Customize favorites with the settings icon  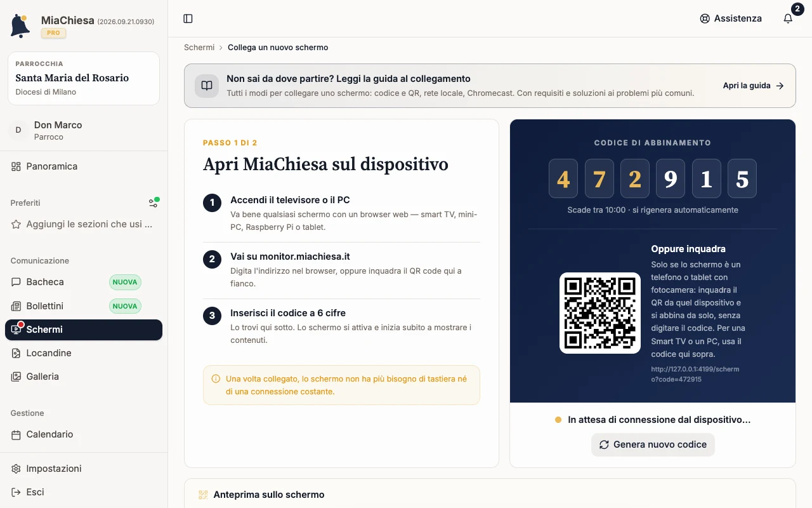pos(154,203)
